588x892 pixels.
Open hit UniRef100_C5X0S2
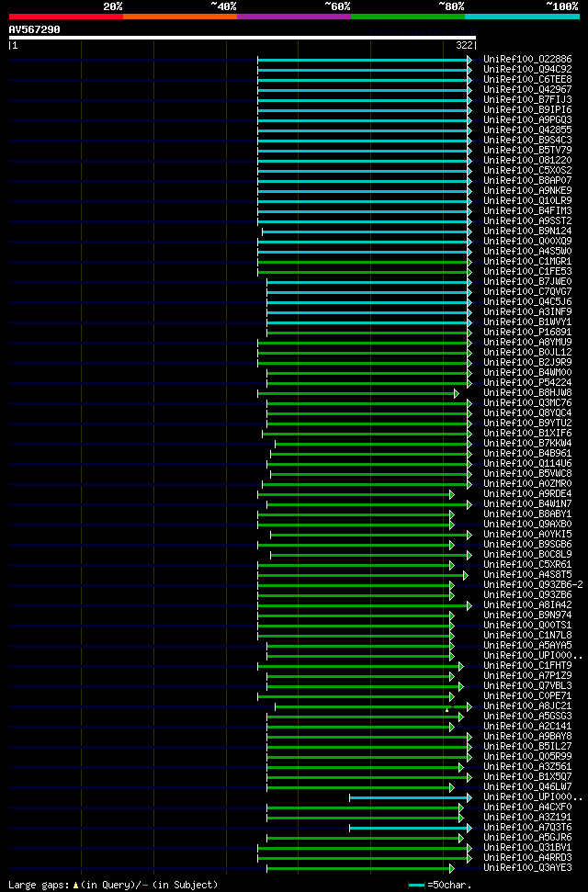click(527, 171)
